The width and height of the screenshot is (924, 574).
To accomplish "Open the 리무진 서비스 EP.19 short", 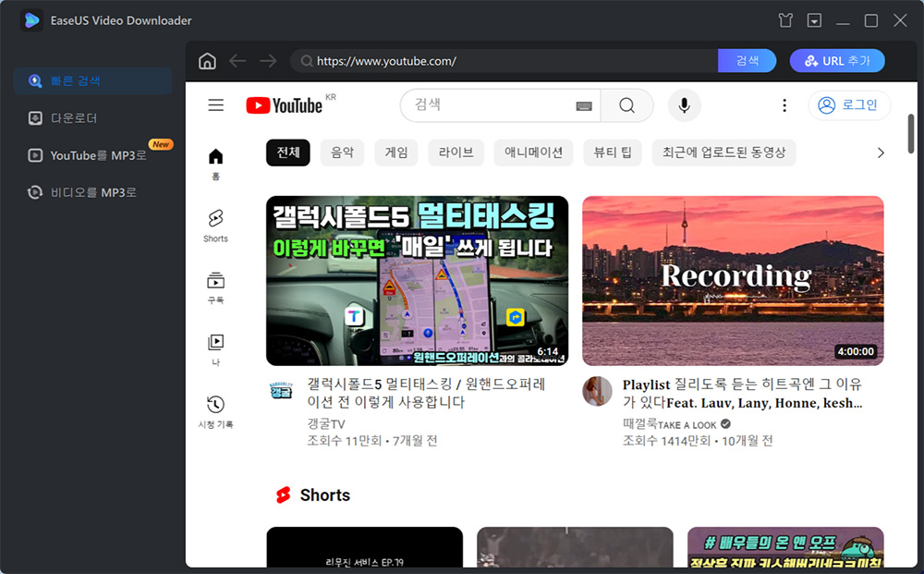I will [364, 547].
